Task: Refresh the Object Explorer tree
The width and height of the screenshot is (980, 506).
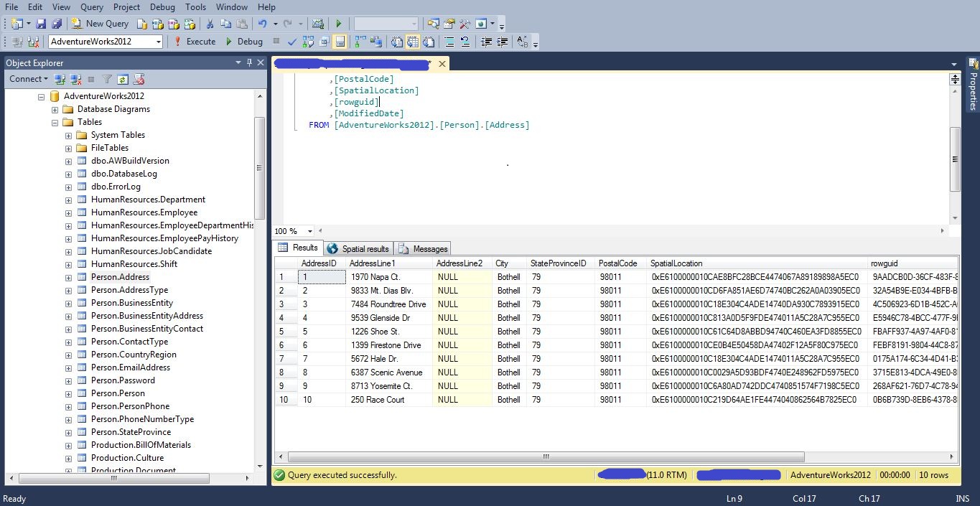Action: (123, 79)
